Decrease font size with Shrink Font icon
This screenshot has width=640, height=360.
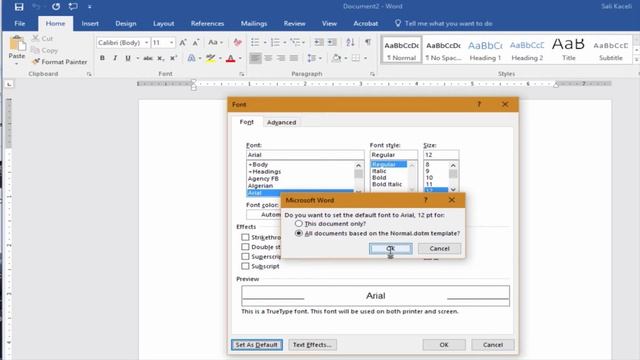tap(196, 42)
